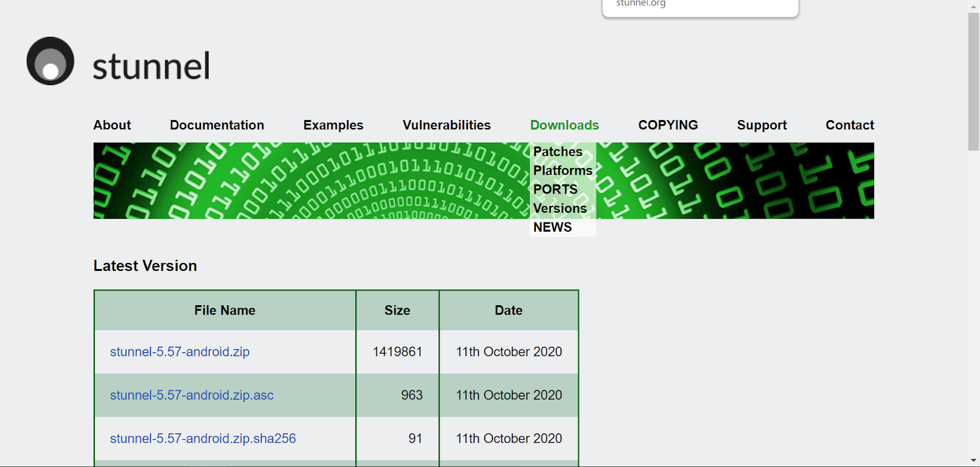Image resolution: width=980 pixels, height=467 pixels.
Task: Select the size value 963
Action: [412, 395]
